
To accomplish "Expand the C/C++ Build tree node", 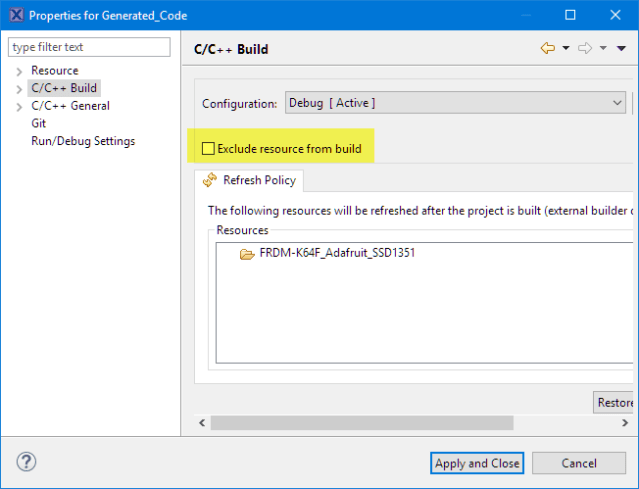I will [19, 89].
